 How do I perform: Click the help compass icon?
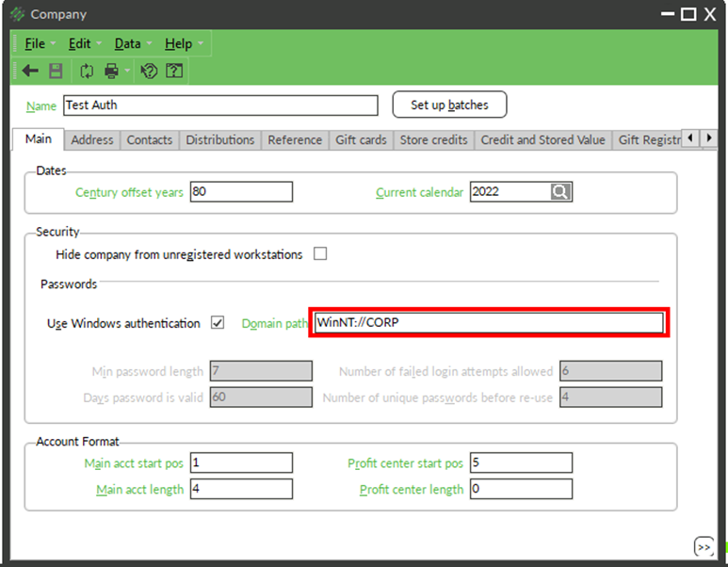point(149,71)
